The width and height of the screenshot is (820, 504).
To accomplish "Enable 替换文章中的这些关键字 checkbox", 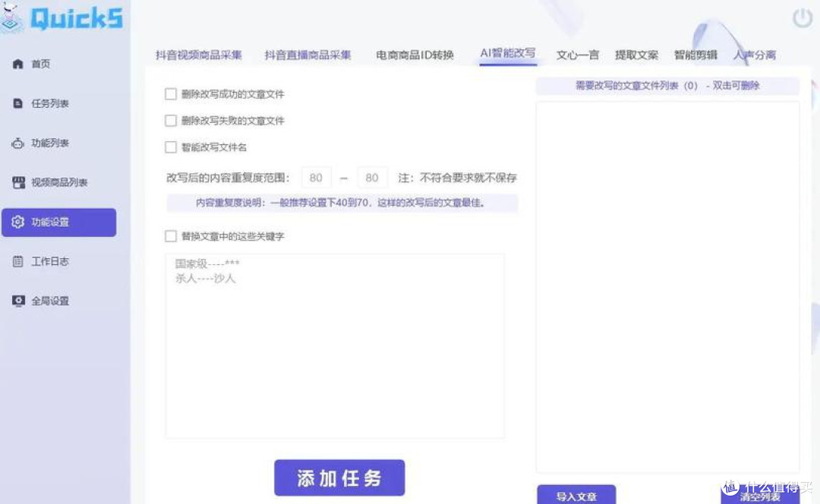I will (171, 236).
